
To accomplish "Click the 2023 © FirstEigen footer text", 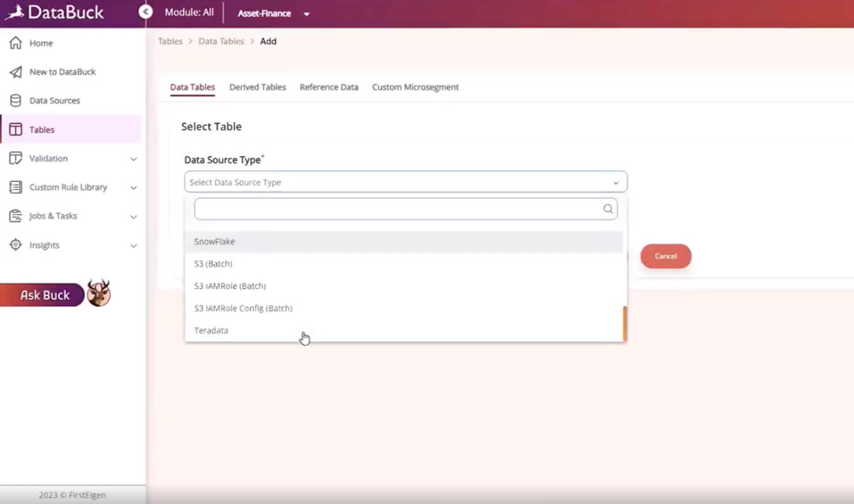I will [x=72, y=495].
